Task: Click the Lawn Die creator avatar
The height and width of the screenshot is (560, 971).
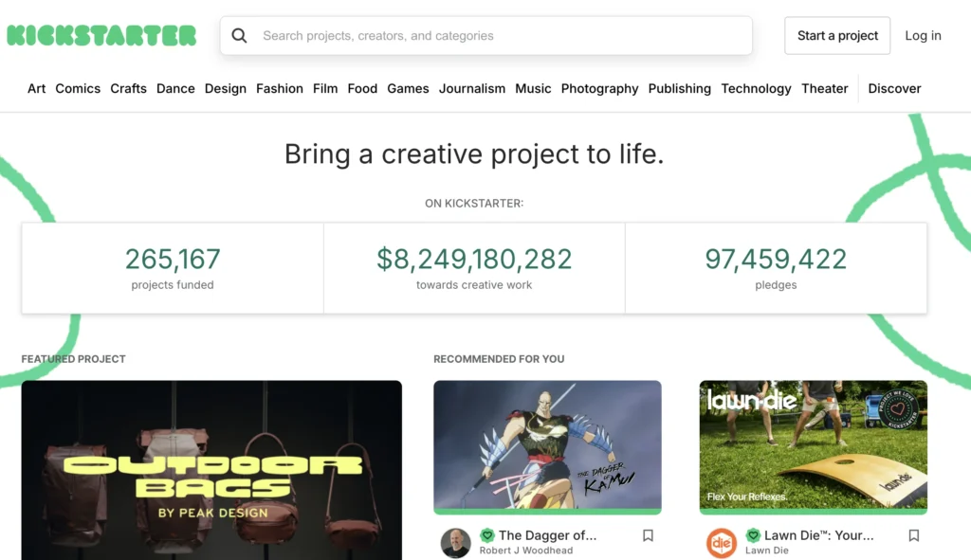Action: [x=721, y=542]
